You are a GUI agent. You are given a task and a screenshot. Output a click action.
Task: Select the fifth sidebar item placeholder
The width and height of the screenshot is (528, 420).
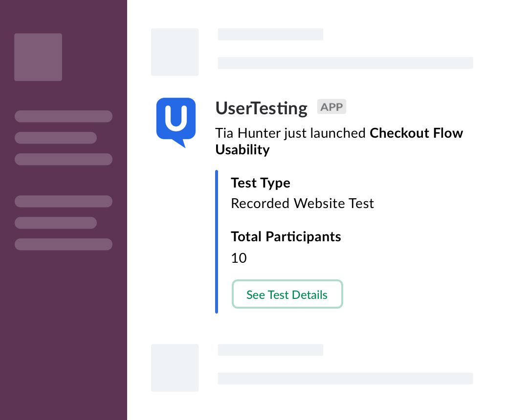click(56, 223)
